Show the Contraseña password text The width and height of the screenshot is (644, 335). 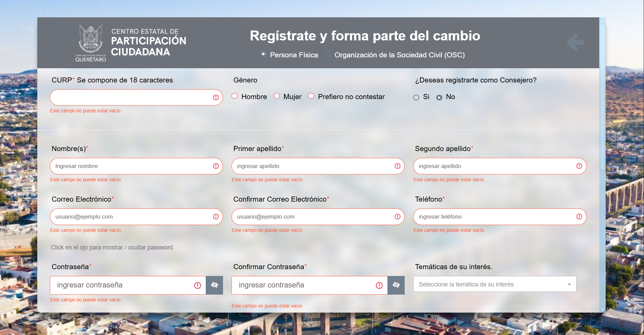pyautogui.click(x=215, y=285)
